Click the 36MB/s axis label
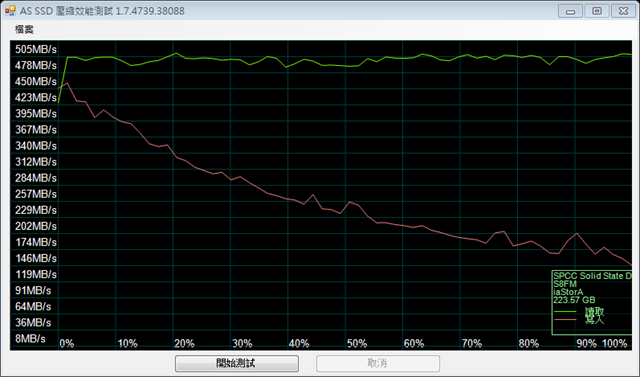 click(x=33, y=323)
